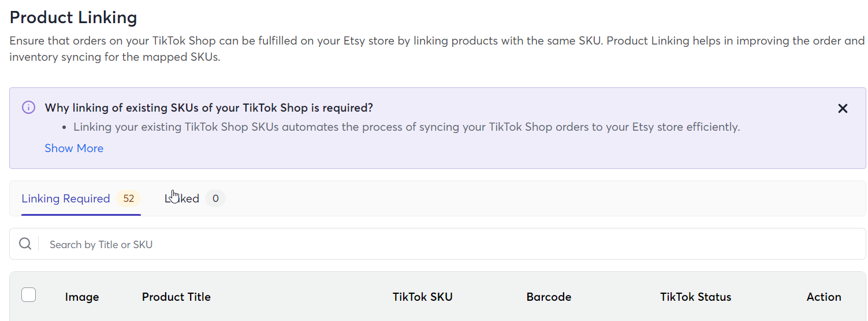Click the TikTok SKU column header
Image resolution: width=868 pixels, height=321 pixels.
pyautogui.click(x=423, y=297)
